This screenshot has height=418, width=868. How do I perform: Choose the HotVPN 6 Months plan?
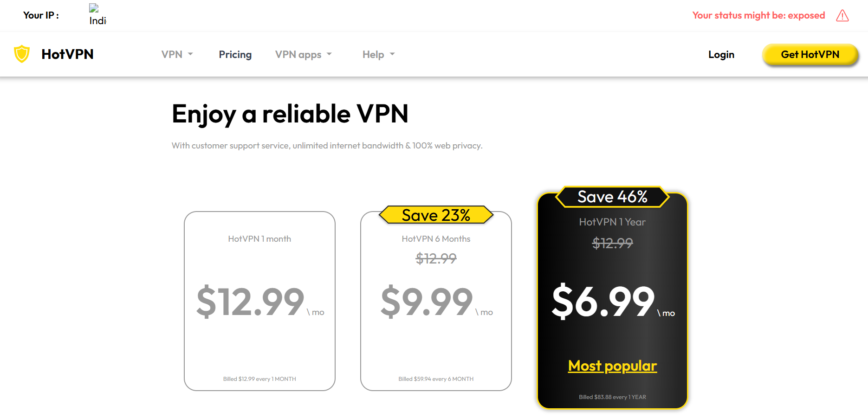point(436,301)
